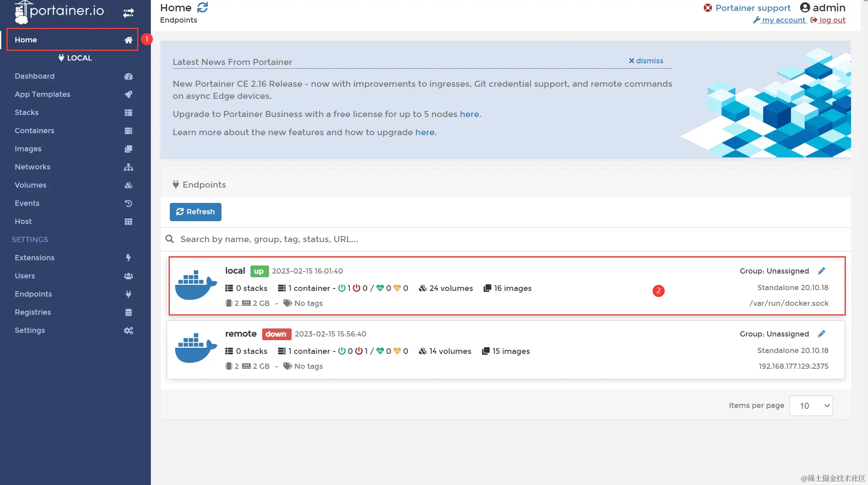Screen dimensions: 868x485
Task: Click the pencil edit icon for local endpoint
Action: [x=821, y=271]
